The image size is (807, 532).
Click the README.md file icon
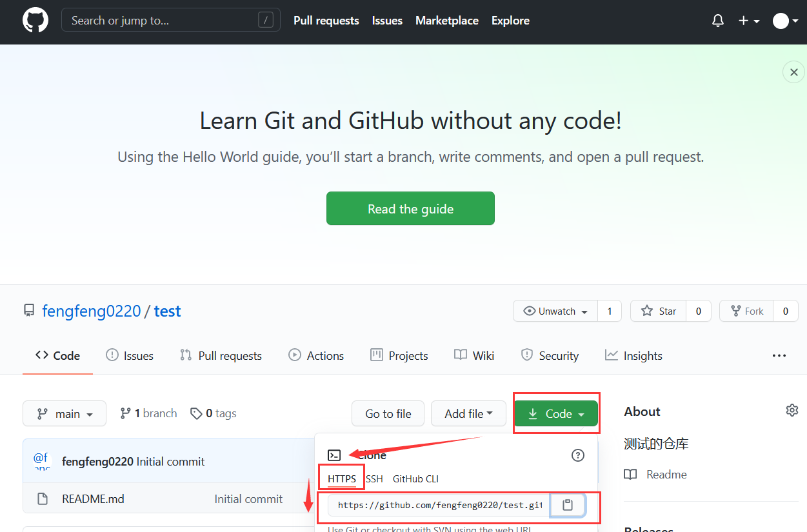pos(43,498)
